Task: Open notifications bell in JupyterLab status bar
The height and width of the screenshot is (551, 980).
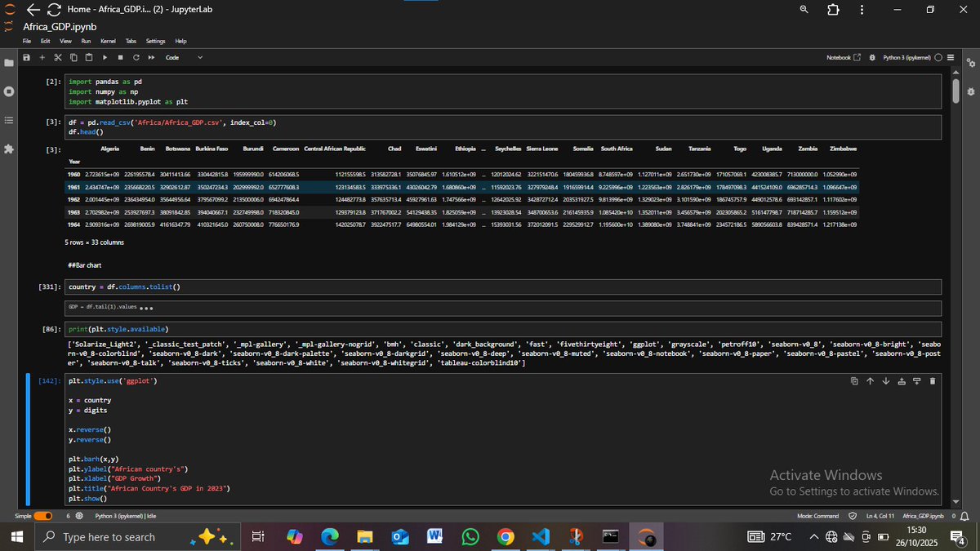Action: [964, 516]
